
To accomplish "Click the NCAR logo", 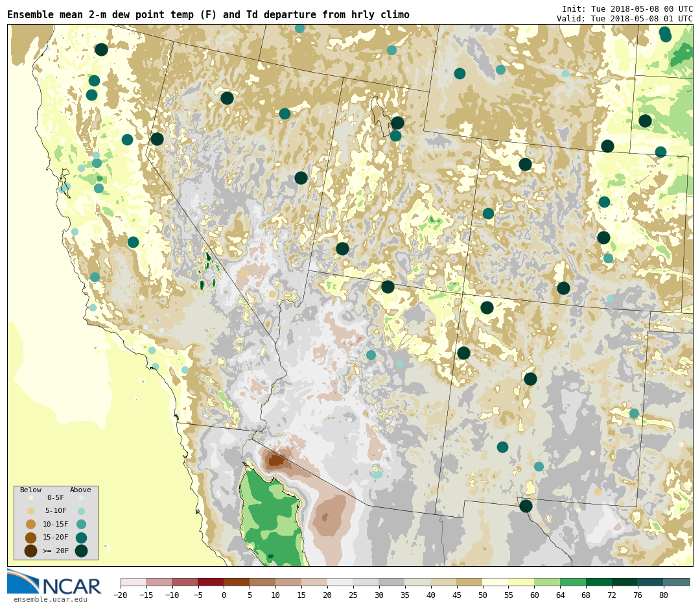I will (54, 582).
